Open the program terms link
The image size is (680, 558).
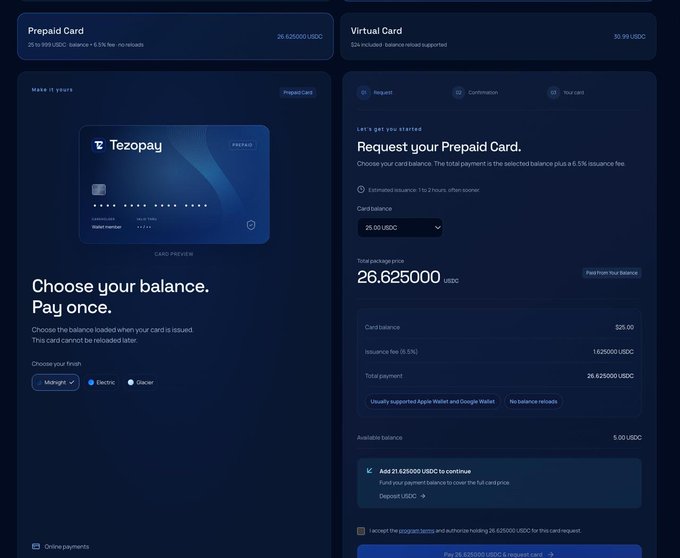pos(416,531)
